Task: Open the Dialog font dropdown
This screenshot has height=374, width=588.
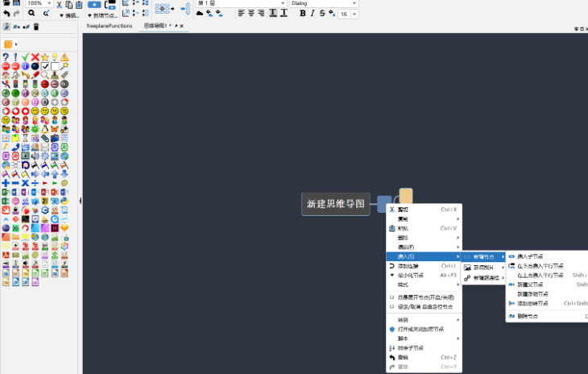Action: click(323, 3)
